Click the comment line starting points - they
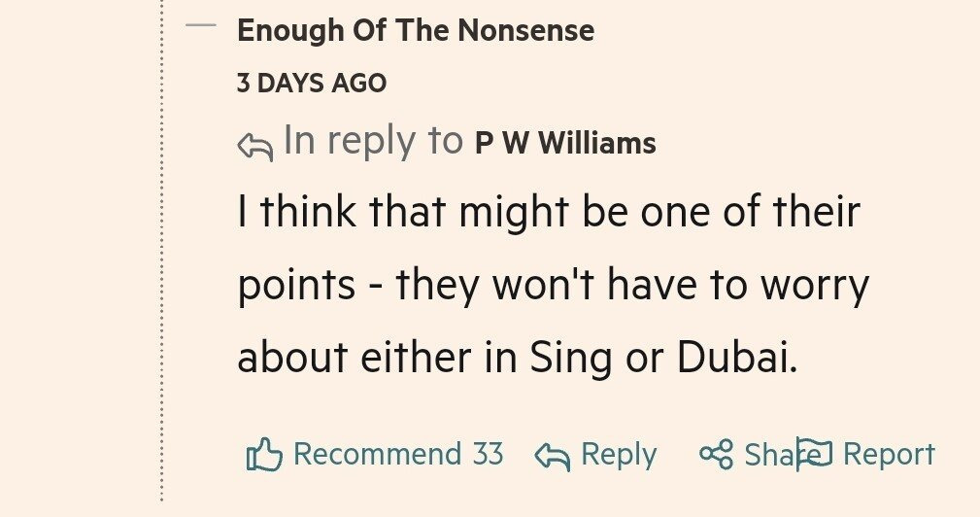The height and width of the screenshot is (517, 980). [x=553, y=287]
